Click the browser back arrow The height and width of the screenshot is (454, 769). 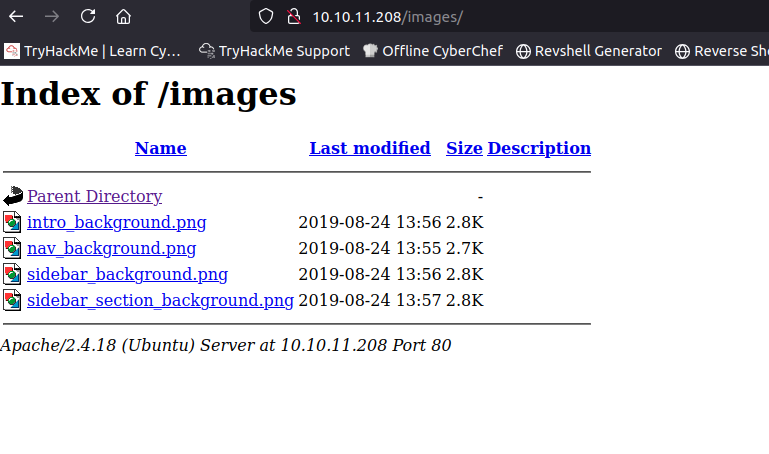(x=16, y=16)
